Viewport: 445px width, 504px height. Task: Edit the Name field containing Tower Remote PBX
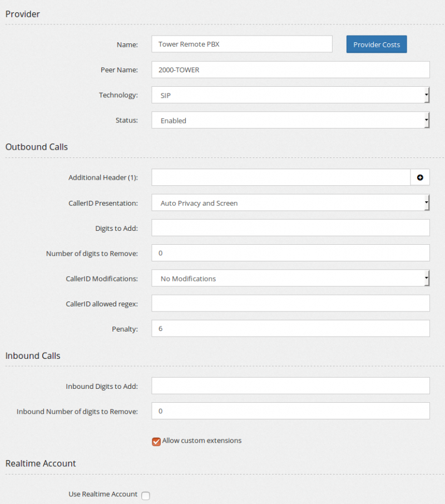[x=241, y=44]
